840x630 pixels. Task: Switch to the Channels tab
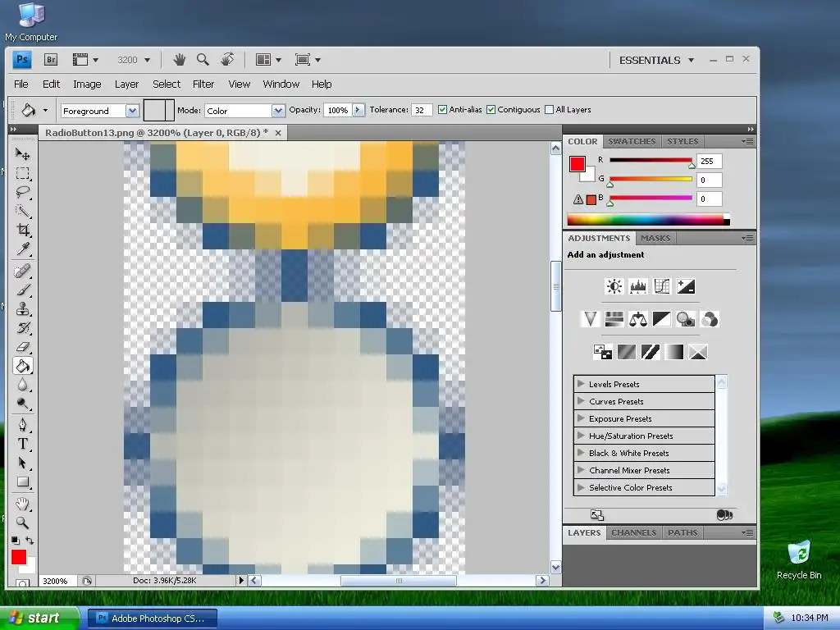(x=634, y=532)
